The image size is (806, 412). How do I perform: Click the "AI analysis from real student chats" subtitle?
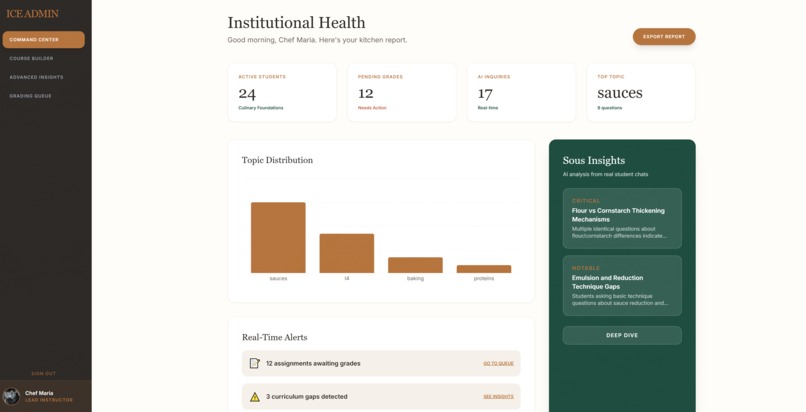[x=605, y=174]
